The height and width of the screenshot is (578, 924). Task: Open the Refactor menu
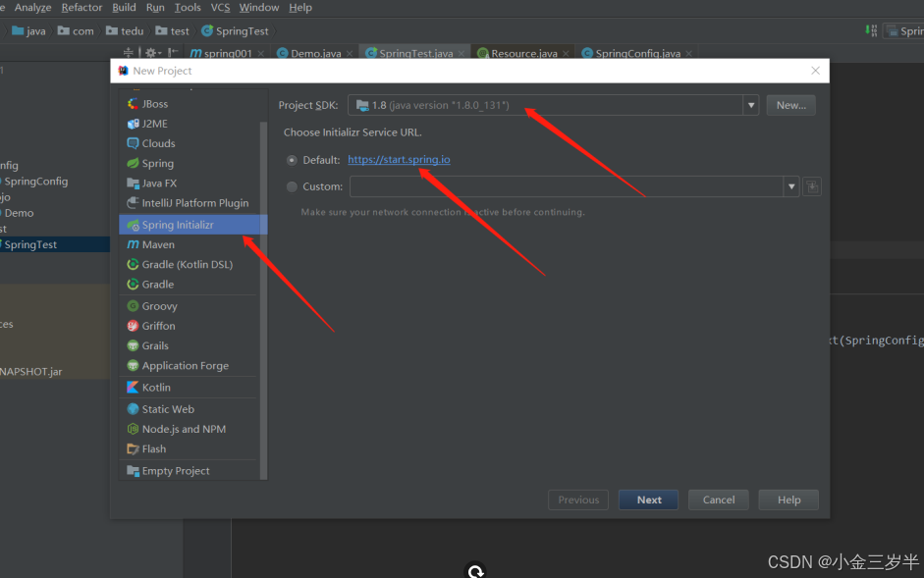(82, 8)
